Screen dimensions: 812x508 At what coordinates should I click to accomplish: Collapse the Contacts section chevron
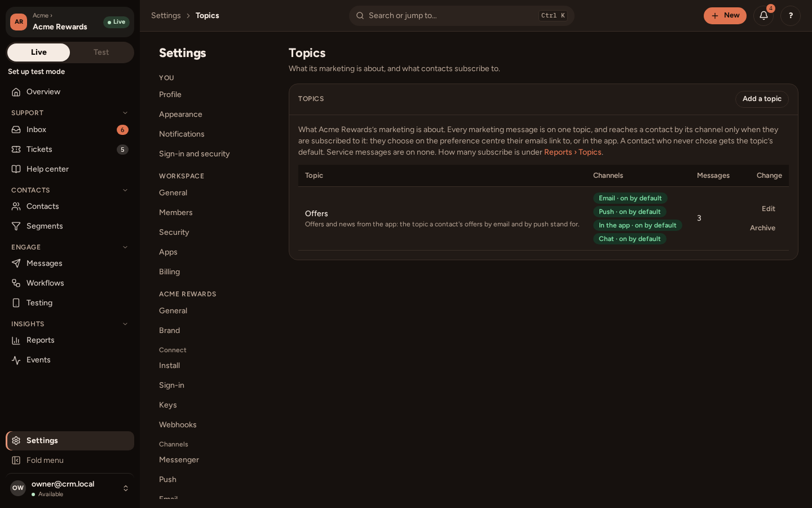[125, 190]
